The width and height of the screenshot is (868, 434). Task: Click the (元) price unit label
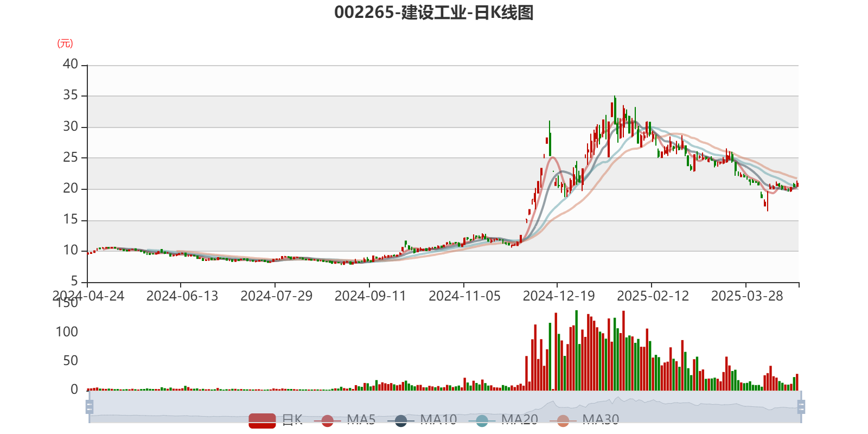(65, 43)
